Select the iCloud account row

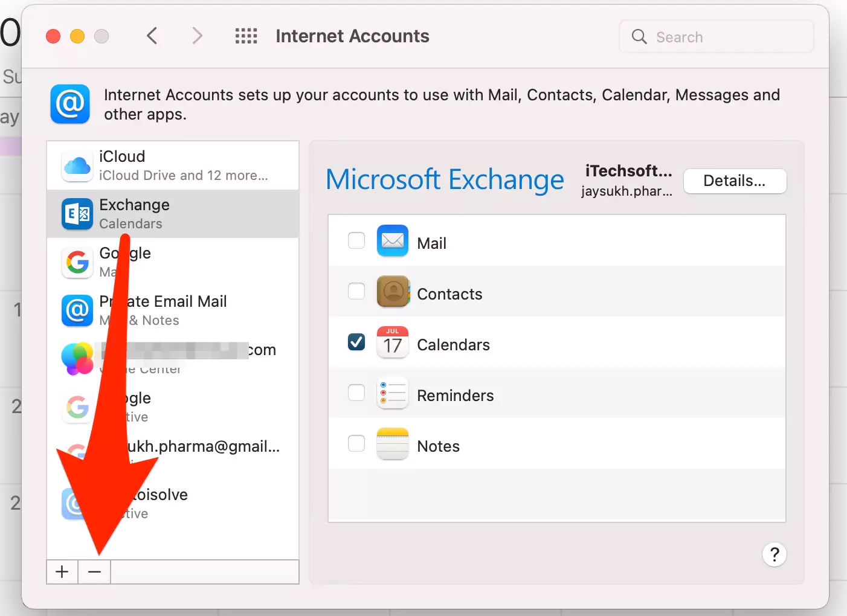point(173,165)
